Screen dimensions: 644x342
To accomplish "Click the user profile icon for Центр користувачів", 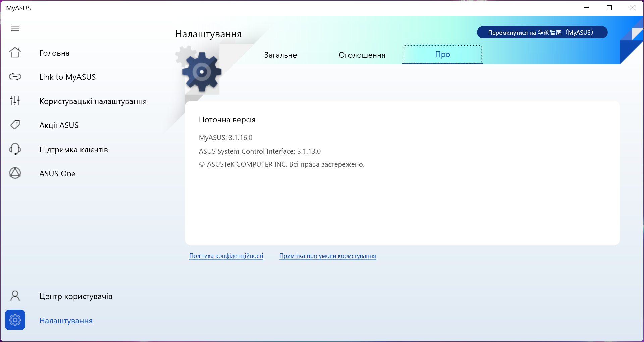I will (x=15, y=296).
